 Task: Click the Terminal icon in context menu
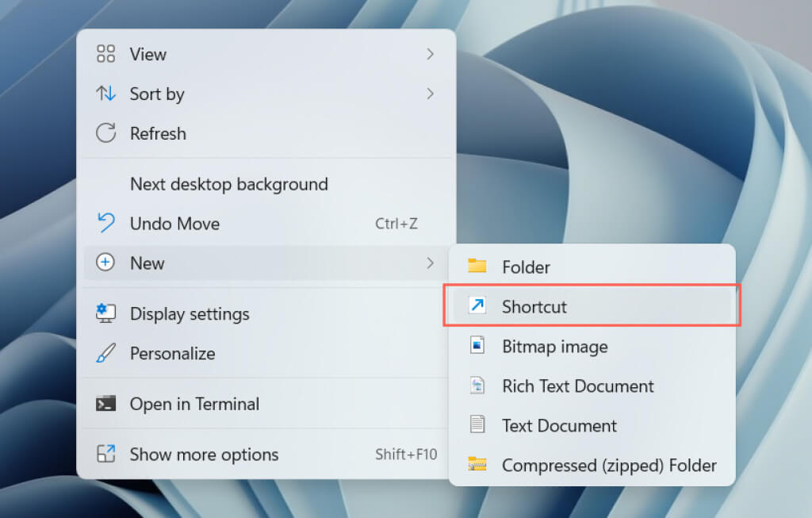tap(105, 404)
